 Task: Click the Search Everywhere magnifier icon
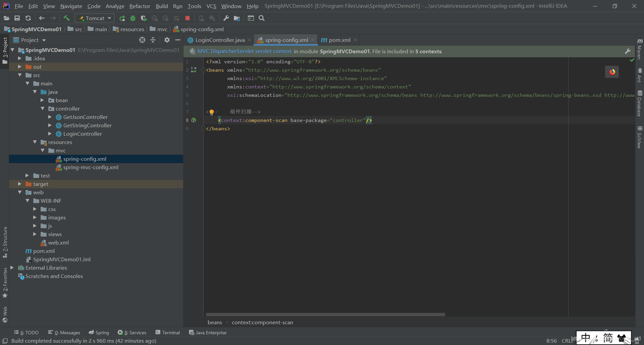coord(262,18)
